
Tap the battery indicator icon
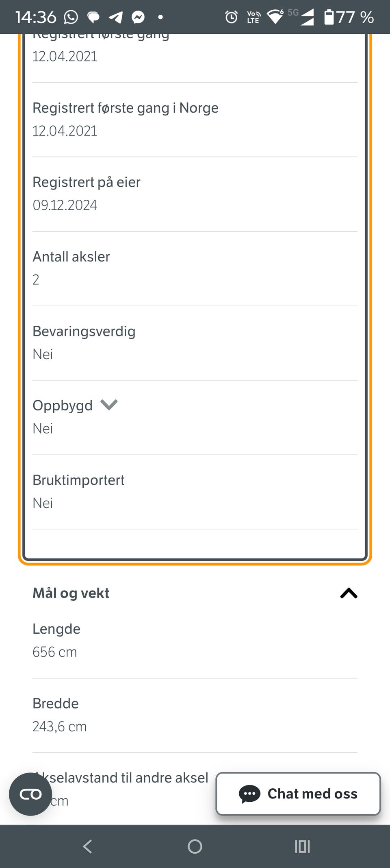click(329, 17)
